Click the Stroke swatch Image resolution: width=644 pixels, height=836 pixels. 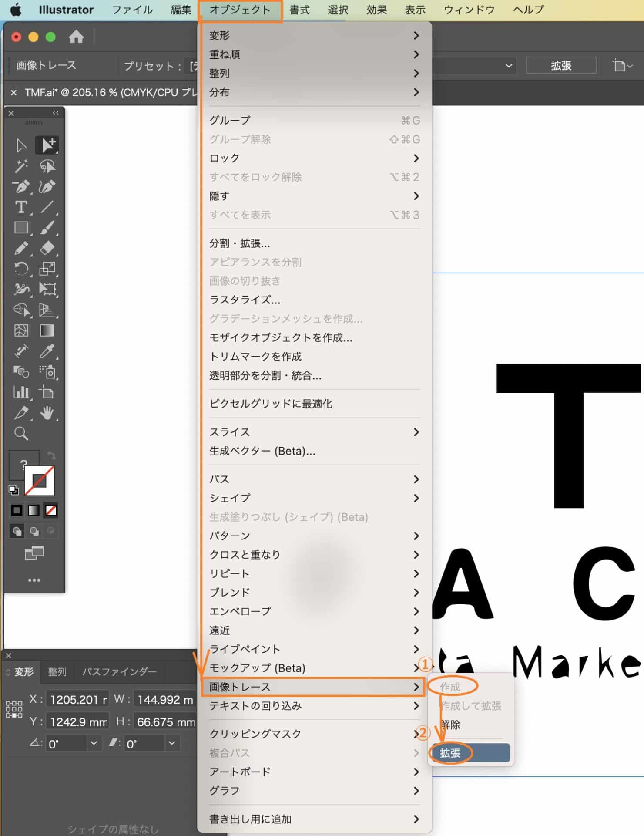coord(40,481)
